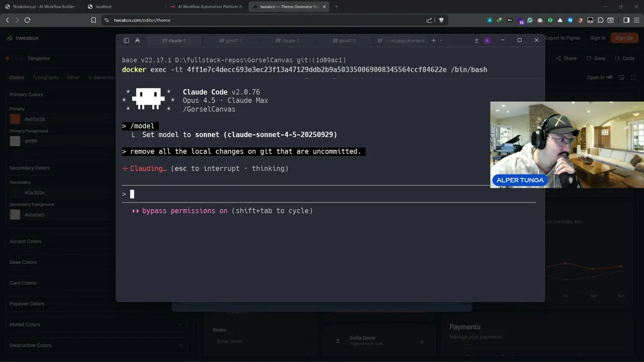Open the extensions puzzle-piece menu
The height and width of the screenshot is (362, 644).
[600, 20]
